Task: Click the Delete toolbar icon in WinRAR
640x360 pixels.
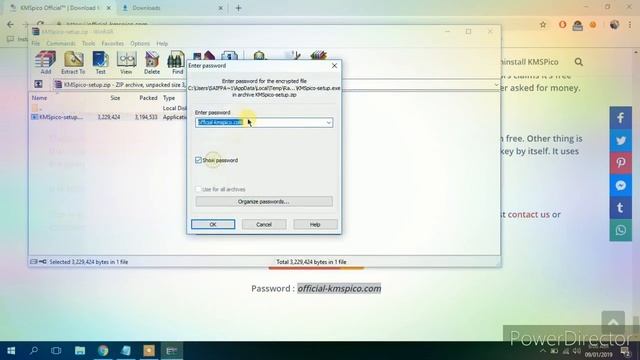Action: coord(152,62)
